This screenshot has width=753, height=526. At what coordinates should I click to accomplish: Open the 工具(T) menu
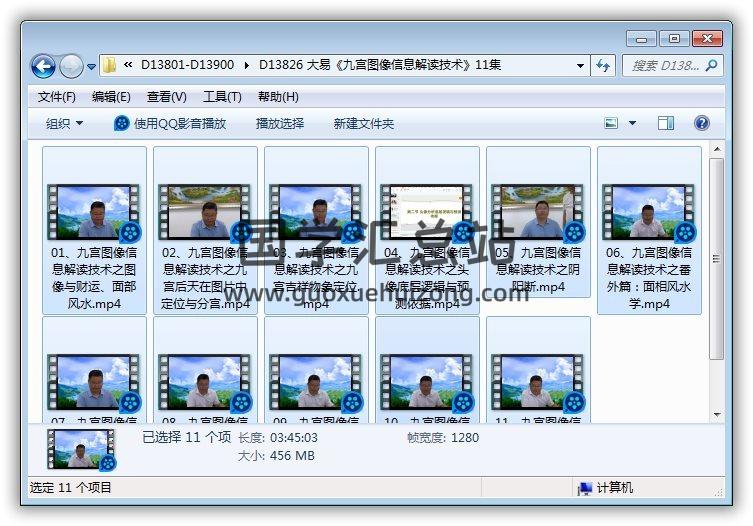222,97
